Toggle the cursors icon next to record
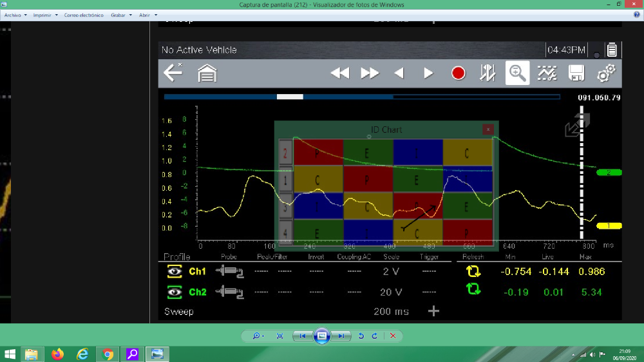Image resolution: width=644 pixels, height=362 pixels. coord(487,73)
